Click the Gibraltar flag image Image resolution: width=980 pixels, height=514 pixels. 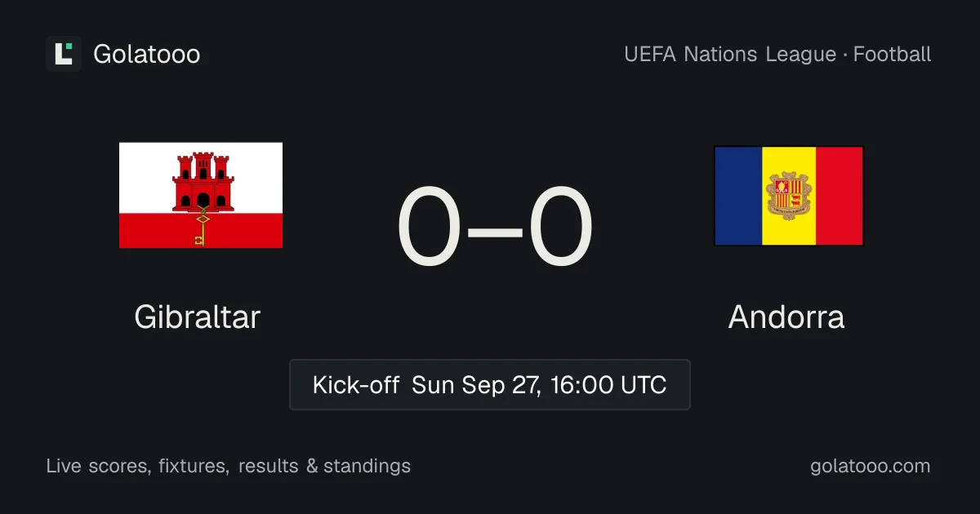tap(201, 195)
